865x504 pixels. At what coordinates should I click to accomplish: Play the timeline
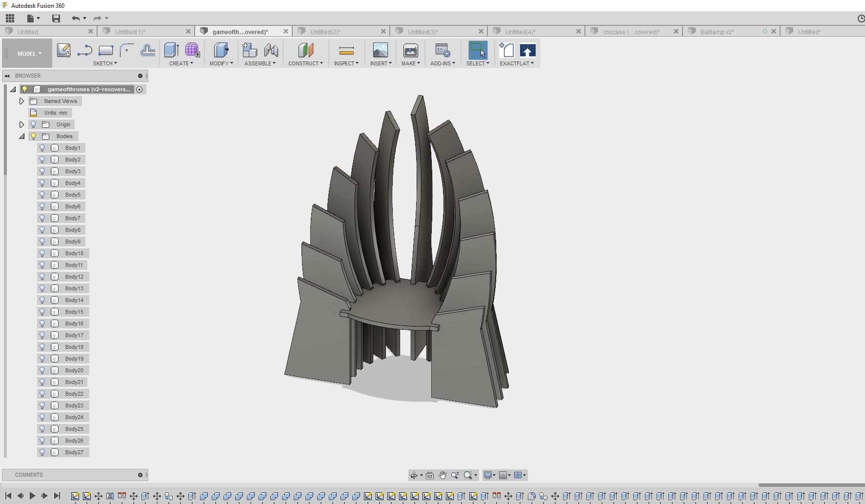coord(32,496)
